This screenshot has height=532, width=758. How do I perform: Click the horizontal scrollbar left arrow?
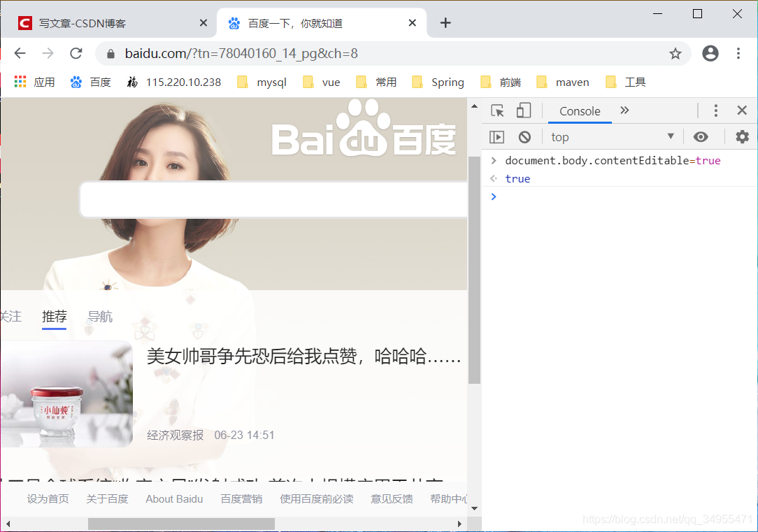pyautogui.click(x=8, y=524)
